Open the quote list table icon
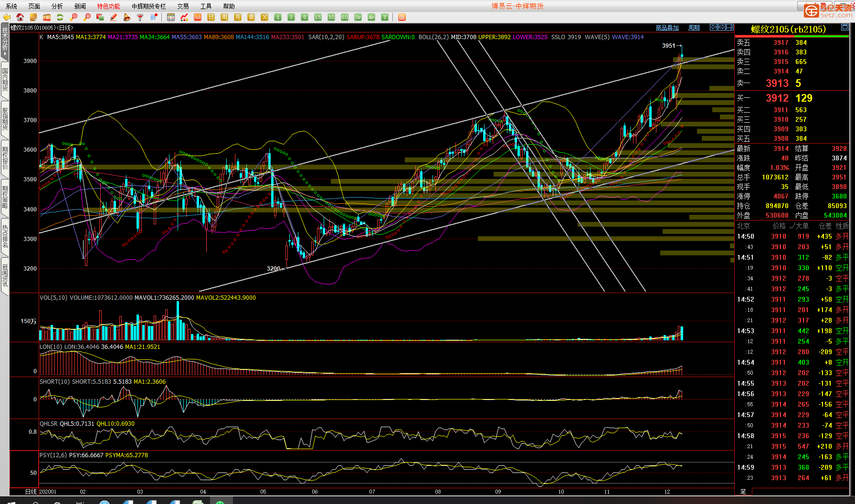 click(x=171, y=17)
